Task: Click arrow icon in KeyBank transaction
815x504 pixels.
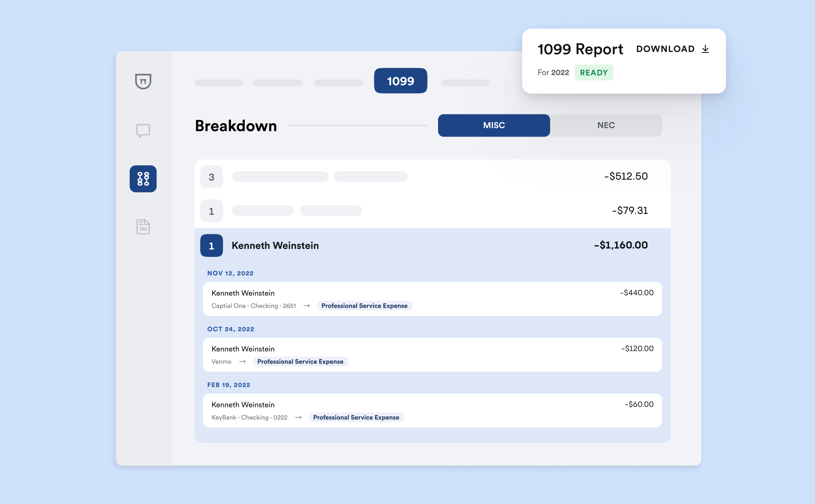Action: coord(298,418)
